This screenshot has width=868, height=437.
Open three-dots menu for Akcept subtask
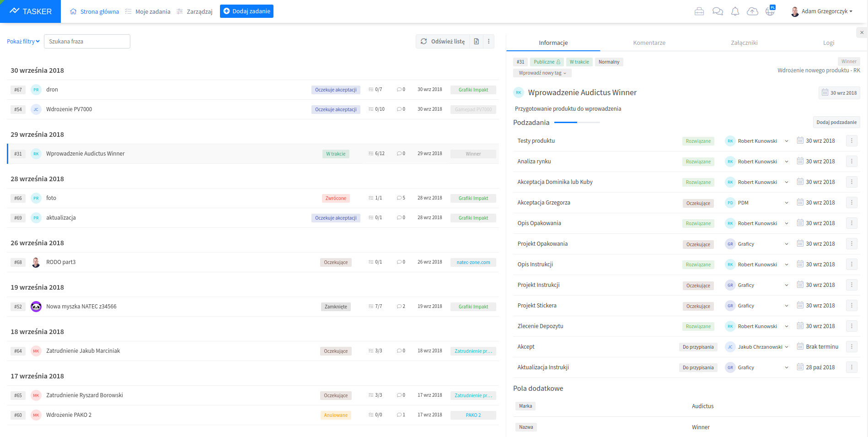[x=852, y=347]
